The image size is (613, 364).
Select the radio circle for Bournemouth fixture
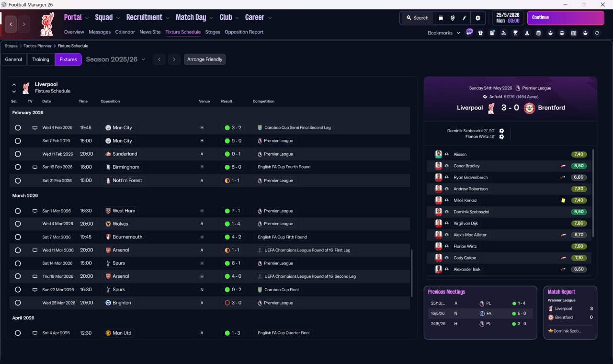click(x=18, y=237)
